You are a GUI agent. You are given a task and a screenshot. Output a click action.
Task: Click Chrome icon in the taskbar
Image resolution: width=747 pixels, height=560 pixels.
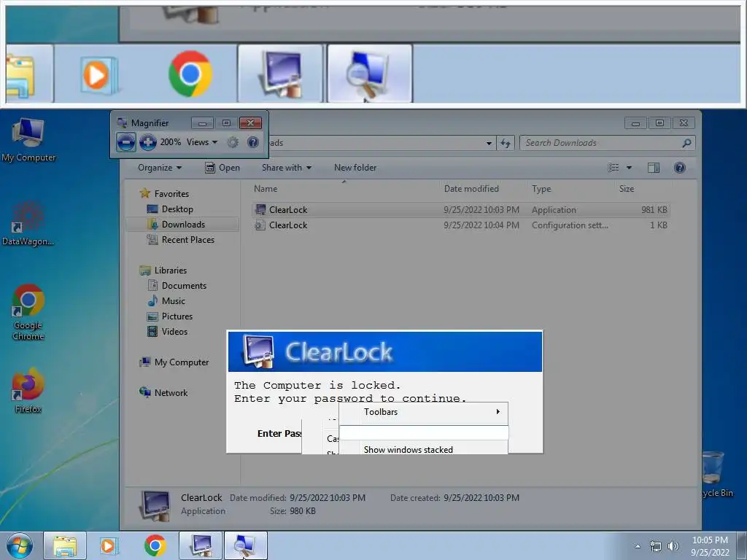(x=155, y=545)
